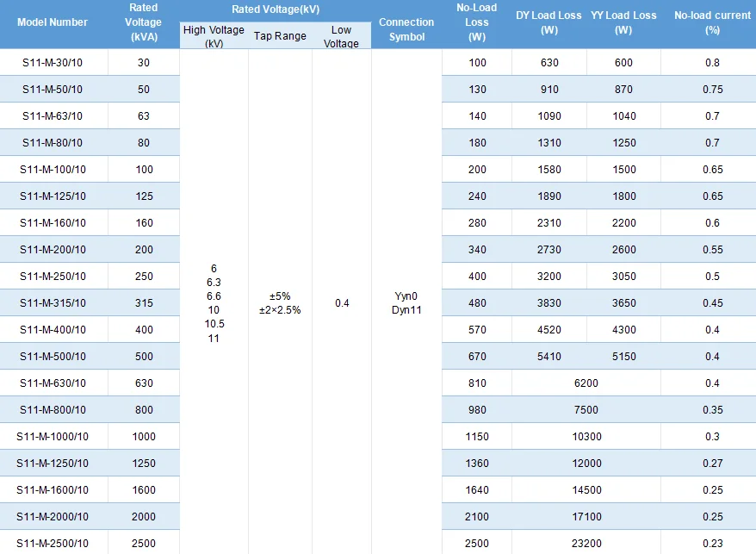Select model cell S11-M-1600/10

53,490
